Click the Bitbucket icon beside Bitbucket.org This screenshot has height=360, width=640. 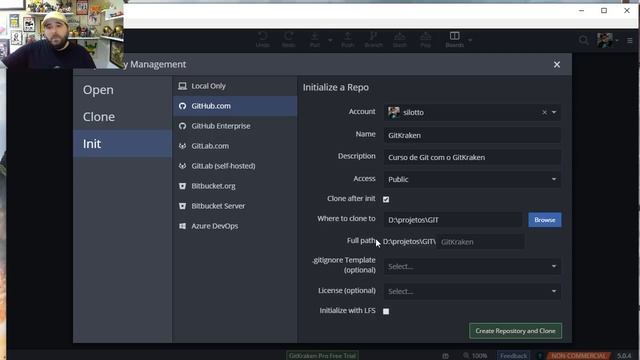coord(182,186)
